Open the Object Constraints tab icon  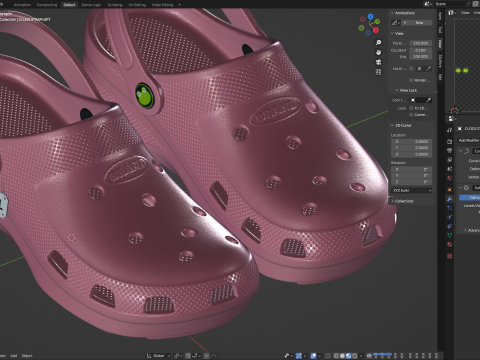(x=449, y=226)
